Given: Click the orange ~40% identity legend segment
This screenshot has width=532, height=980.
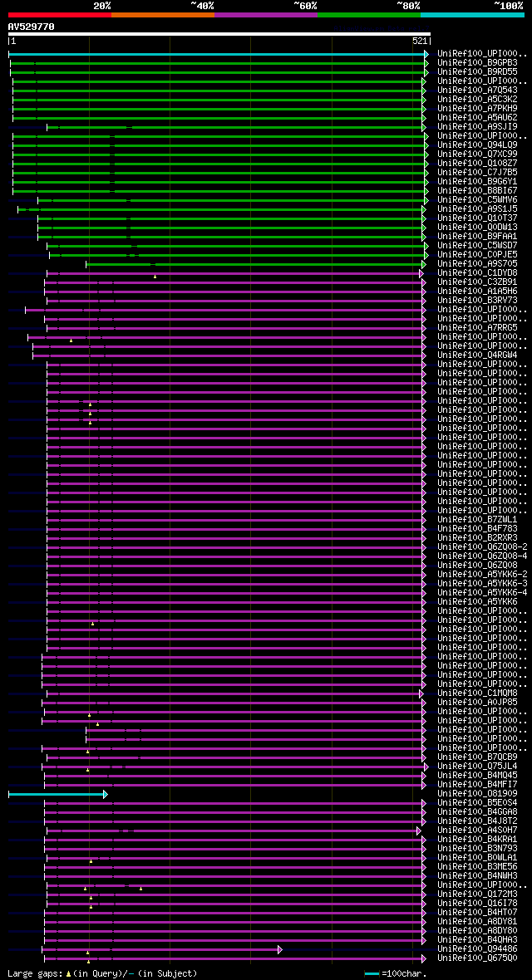Looking at the screenshot, I should click(163, 14).
